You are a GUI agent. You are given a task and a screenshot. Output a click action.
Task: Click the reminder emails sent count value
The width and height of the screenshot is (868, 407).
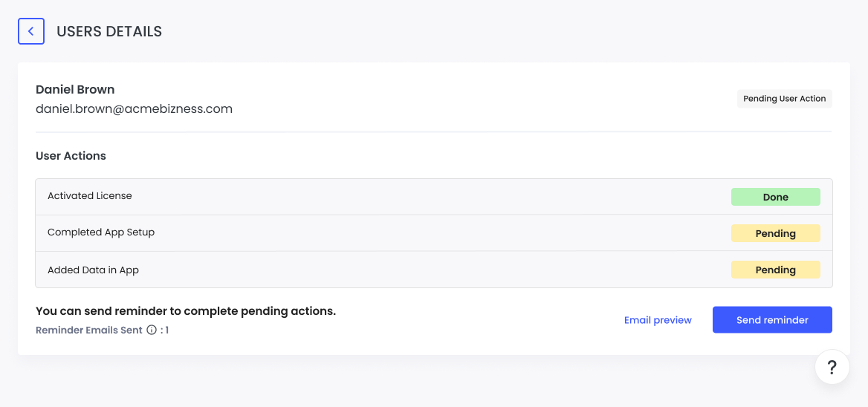(x=166, y=331)
